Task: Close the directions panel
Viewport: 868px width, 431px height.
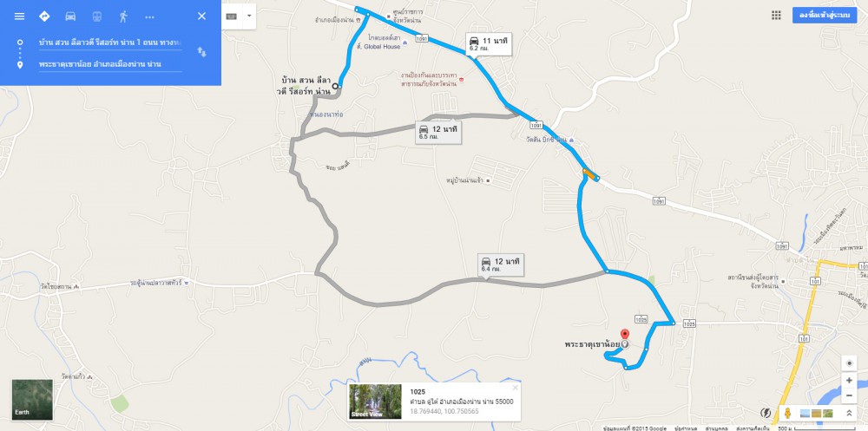Action: click(x=201, y=16)
